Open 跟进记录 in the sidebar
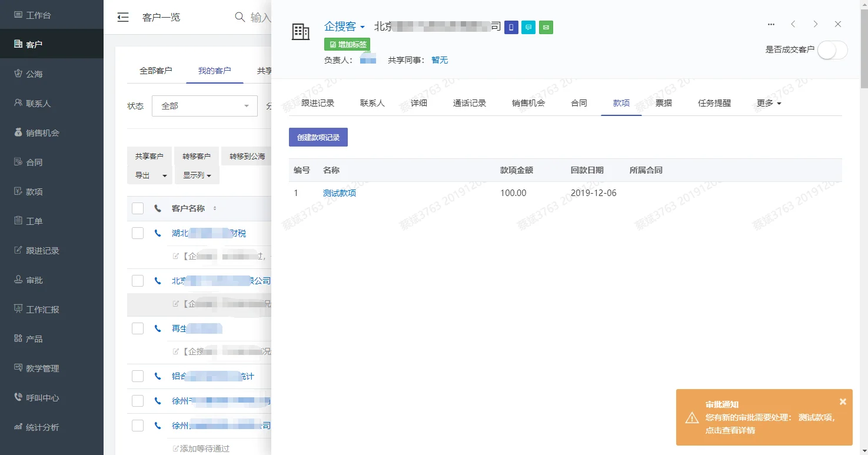 point(52,250)
